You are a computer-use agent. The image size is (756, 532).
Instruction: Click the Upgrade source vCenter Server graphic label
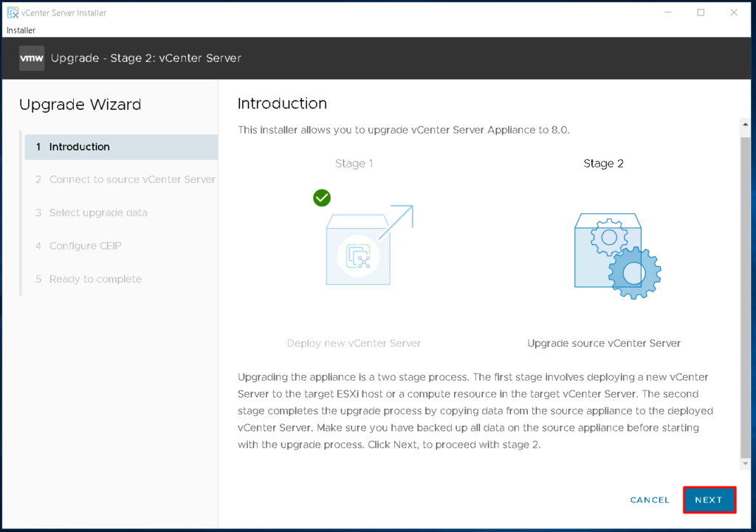[x=603, y=343]
